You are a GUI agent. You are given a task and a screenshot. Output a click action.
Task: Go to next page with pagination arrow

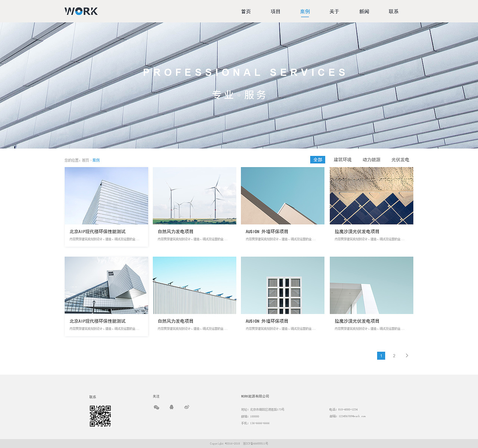407,355
